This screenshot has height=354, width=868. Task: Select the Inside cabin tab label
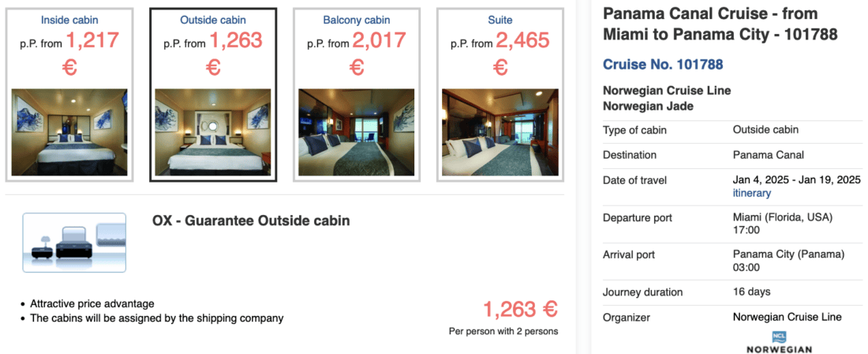(69, 20)
